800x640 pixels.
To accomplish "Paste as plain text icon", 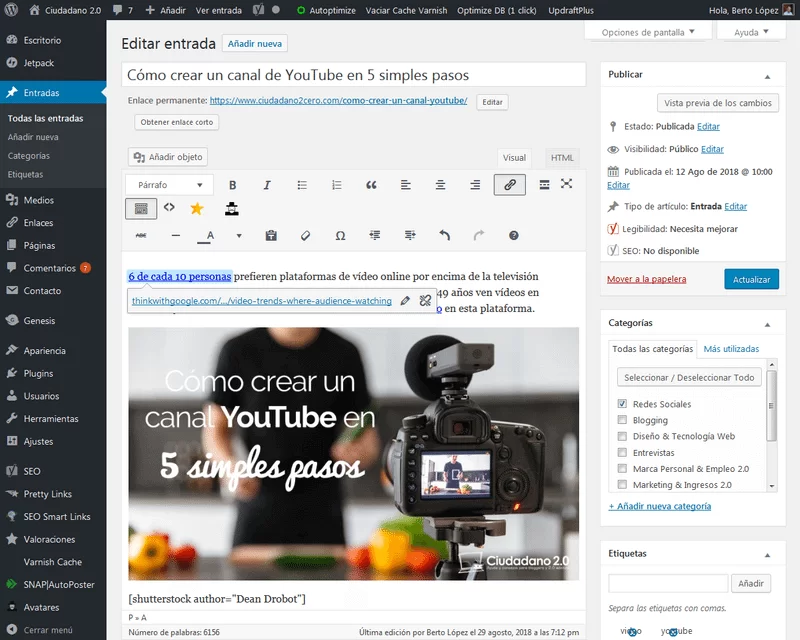I will (x=271, y=235).
